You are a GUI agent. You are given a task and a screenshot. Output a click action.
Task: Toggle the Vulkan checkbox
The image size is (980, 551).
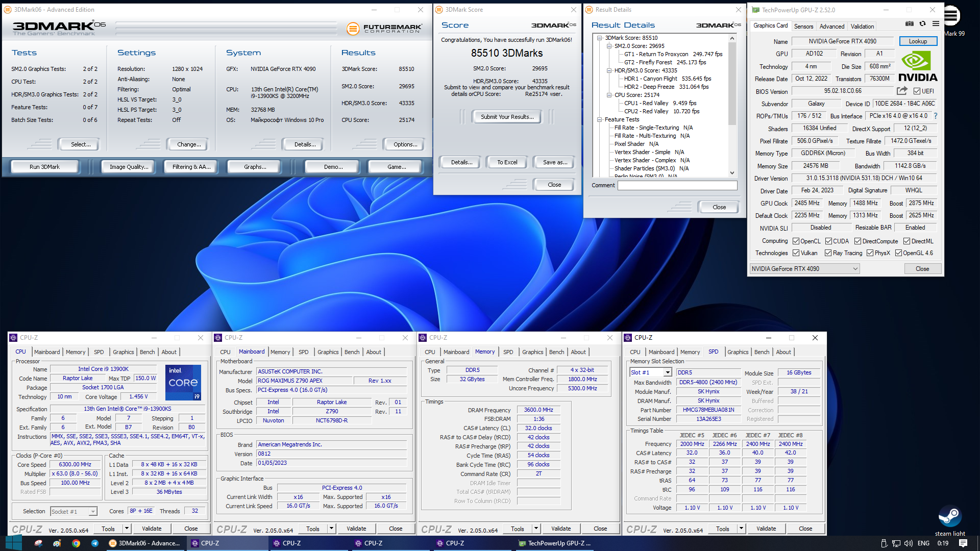click(x=796, y=253)
